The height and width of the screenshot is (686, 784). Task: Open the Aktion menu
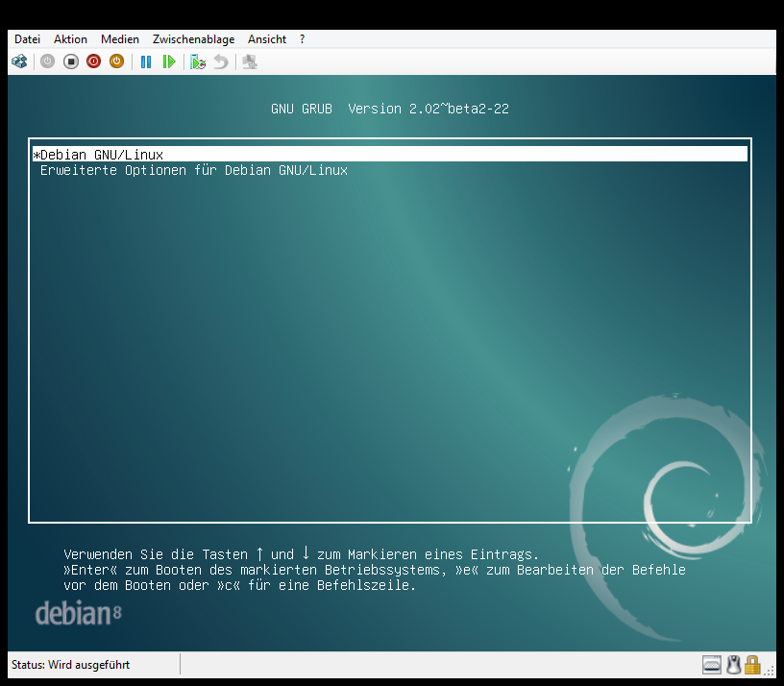(70, 39)
